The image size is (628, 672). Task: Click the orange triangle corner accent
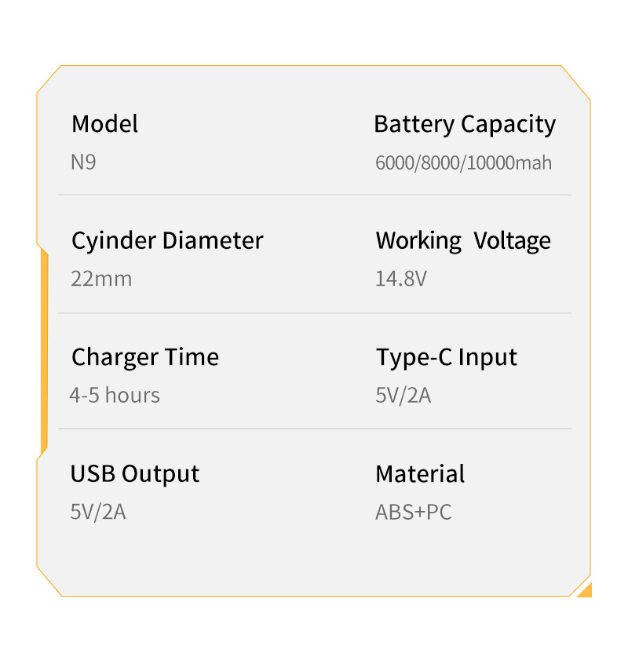click(x=586, y=590)
